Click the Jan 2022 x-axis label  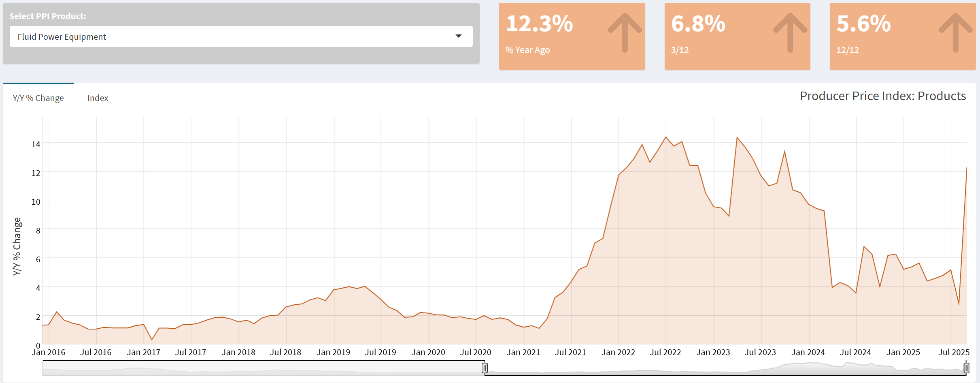(618, 352)
